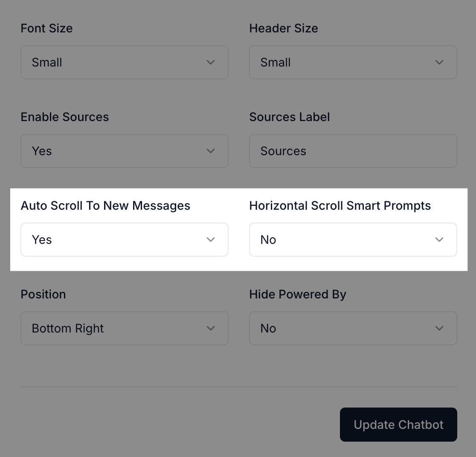Click the Horizontal Scroll Smart Prompts heading
The width and height of the screenshot is (476, 457).
pos(340,206)
